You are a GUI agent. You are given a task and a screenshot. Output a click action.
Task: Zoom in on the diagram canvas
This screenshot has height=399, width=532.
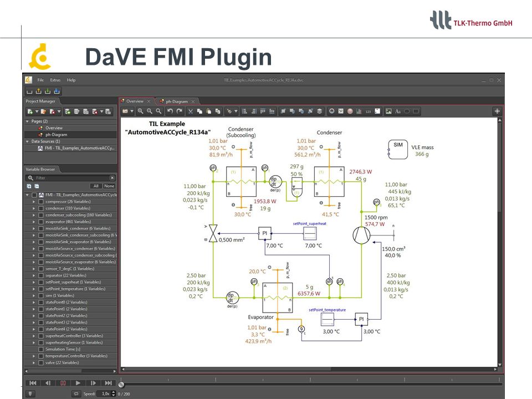pos(140,111)
